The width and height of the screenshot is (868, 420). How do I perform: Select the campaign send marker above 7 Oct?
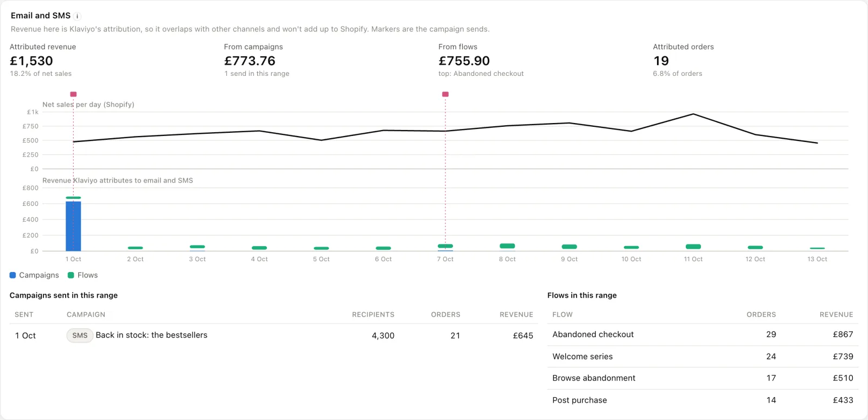click(x=445, y=94)
